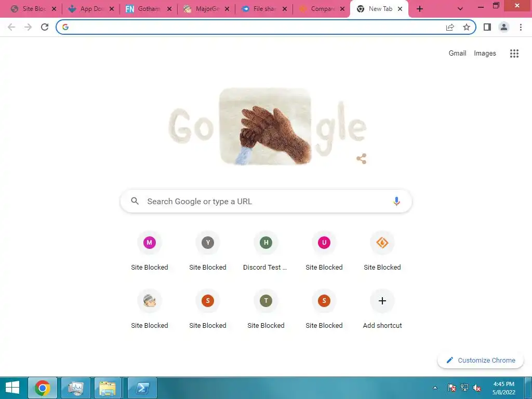Click the Action Center flag tray icon
Viewport: 532px width, 399px height.
coord(451,388)
